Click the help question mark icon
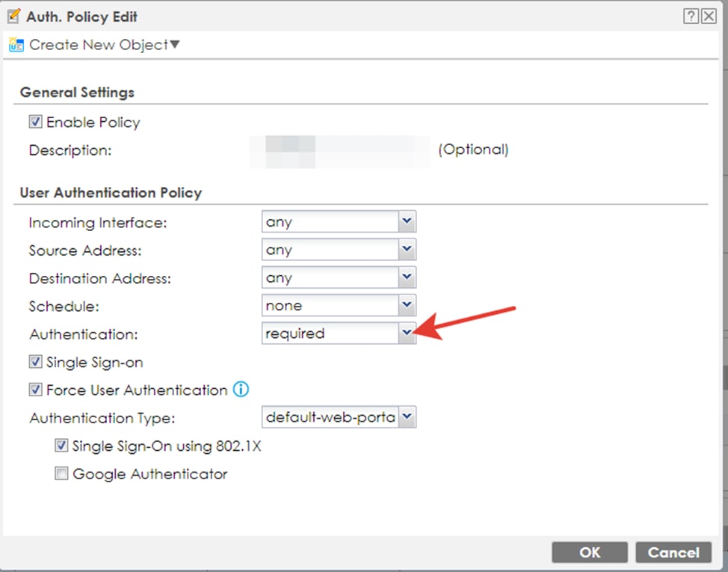The height and width of the screenshot is (572, 728). (x=691, y=16)
